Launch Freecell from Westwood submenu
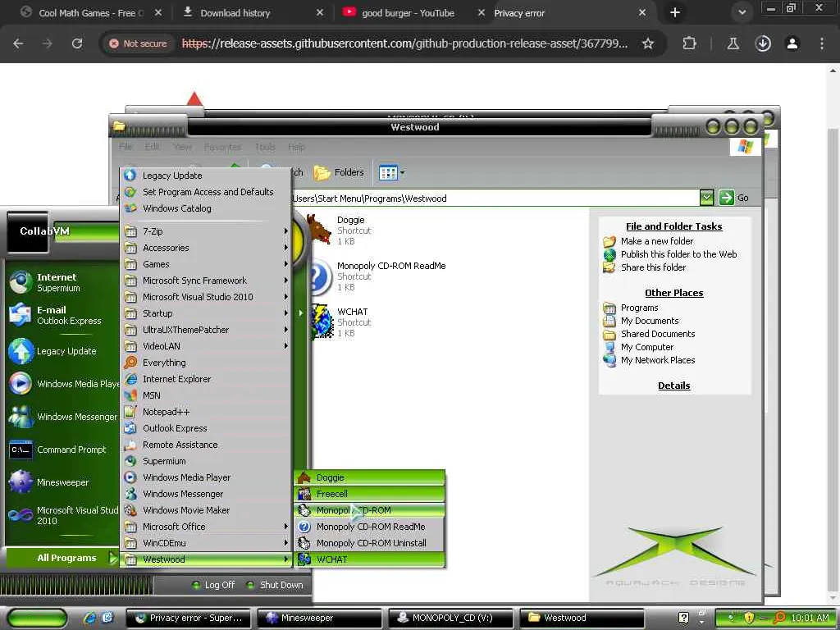The width and height of the screenshot is (840, 630). click(x=370, y=494)
